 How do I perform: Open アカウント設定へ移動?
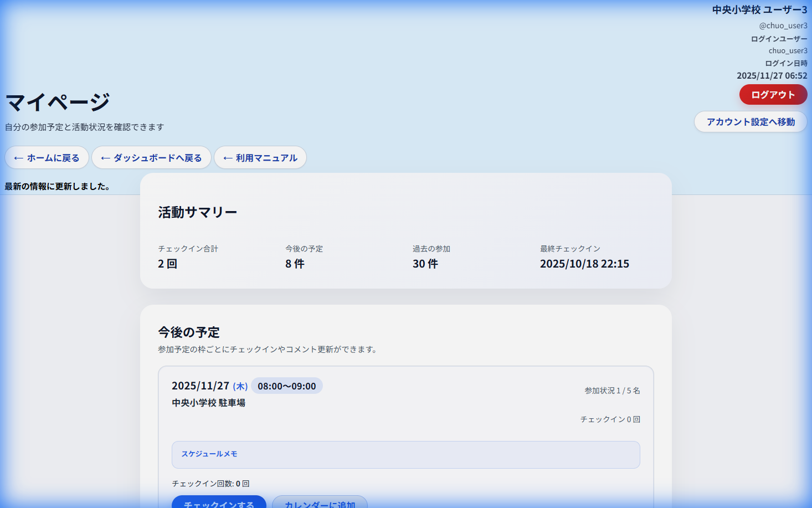coord(751,121)
